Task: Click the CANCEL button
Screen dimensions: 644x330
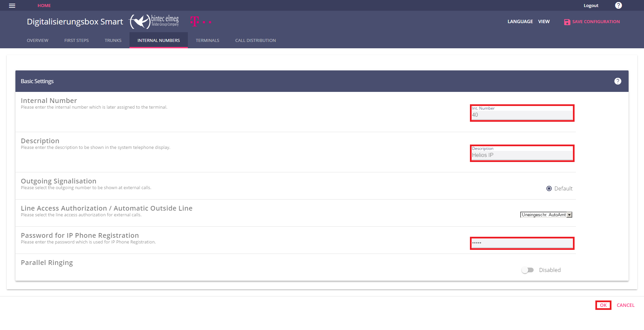Action: (625, 305)
